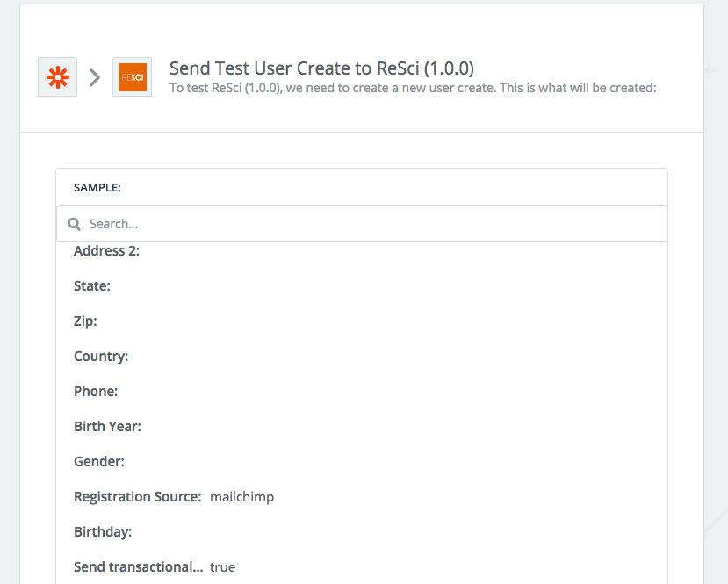Select the Zip field row
The height and width of the screenshot is (584, 728).
pos(362,321)
